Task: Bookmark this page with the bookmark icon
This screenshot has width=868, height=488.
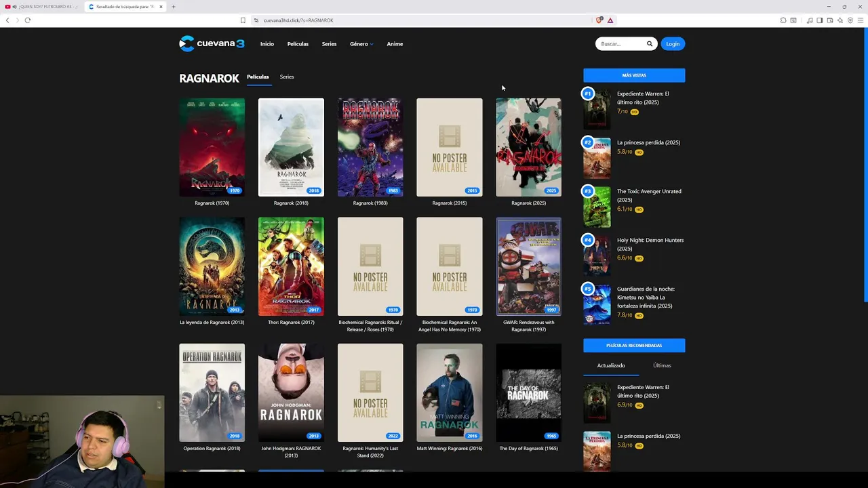Action: pyautogui.click(x=243, y=20)
